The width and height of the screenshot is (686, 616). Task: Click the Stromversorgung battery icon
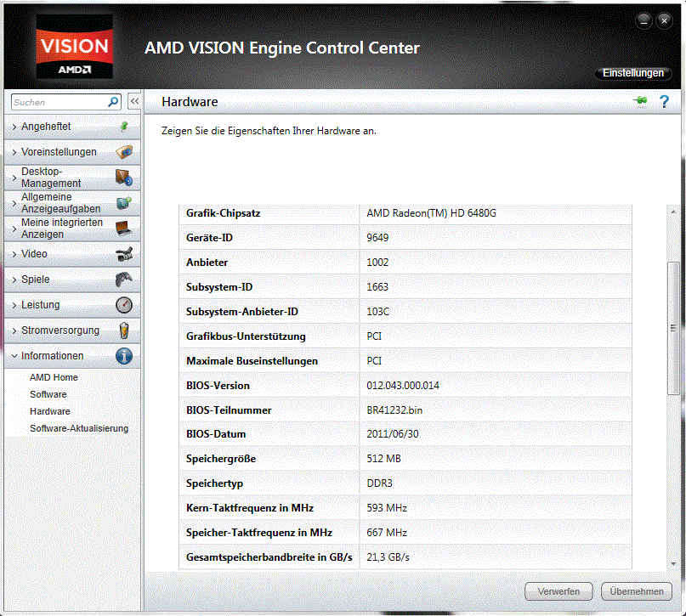click(124, 331)
